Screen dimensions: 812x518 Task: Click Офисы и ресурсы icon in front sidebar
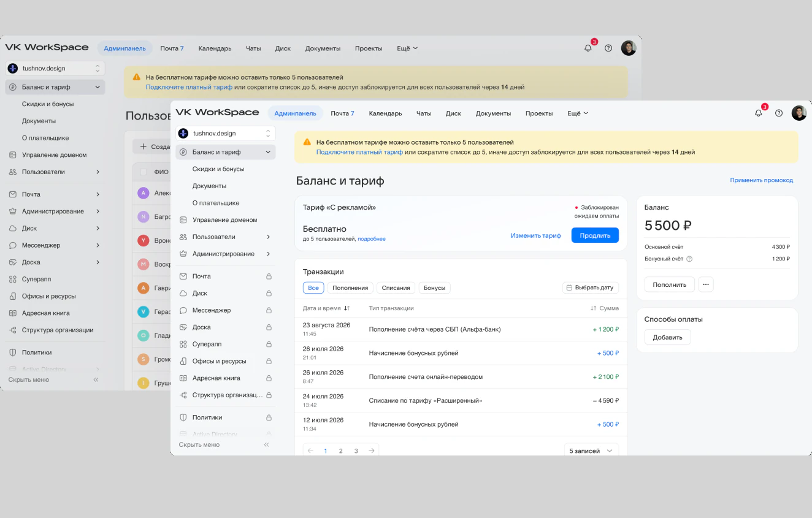tap(183, 362)
